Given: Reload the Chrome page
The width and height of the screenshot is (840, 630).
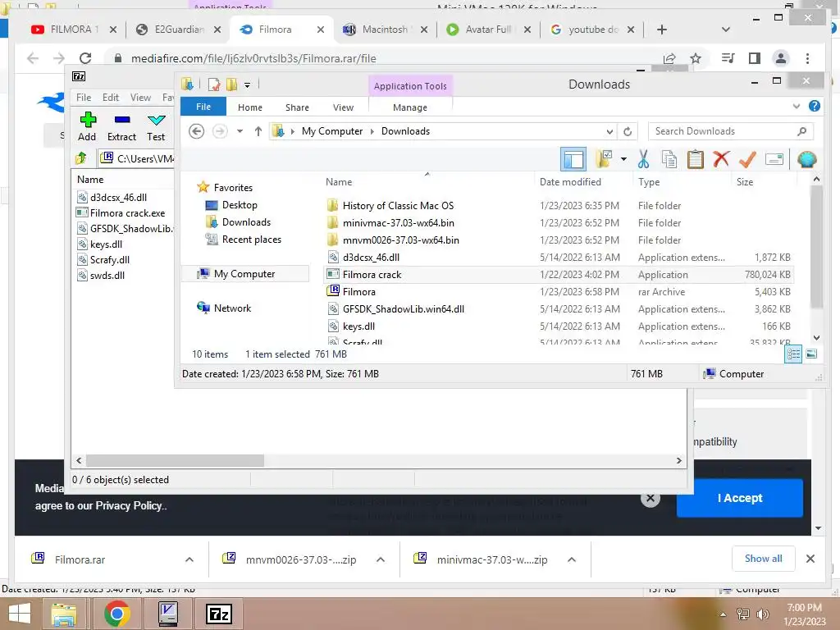Looking at the screenshot, I should [x=85, y=58].
